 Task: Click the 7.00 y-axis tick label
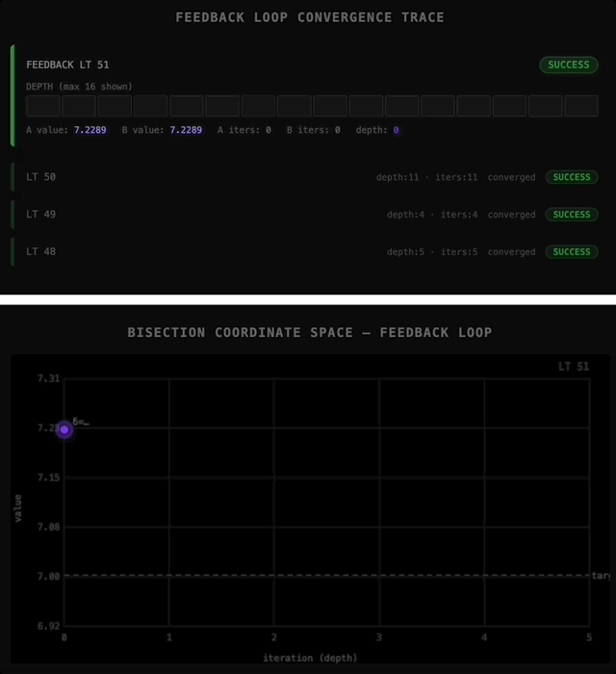click(48, 577)
